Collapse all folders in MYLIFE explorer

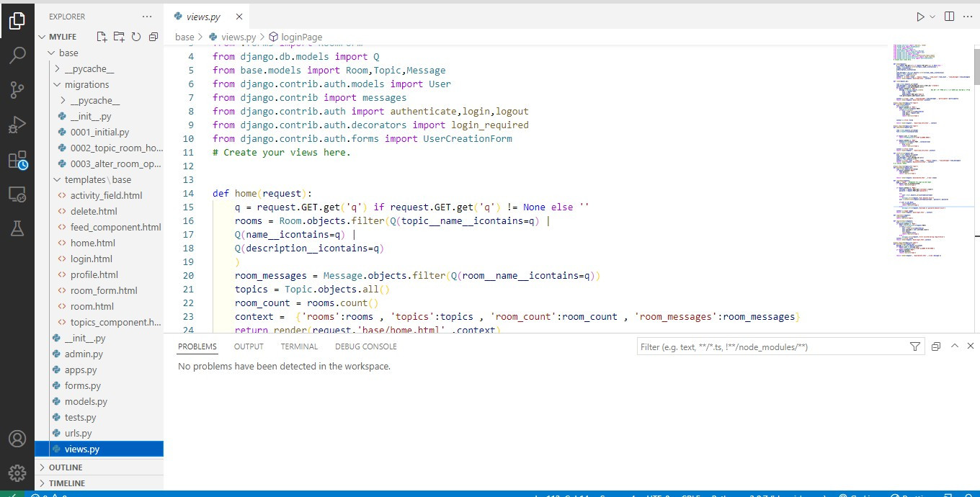click(x=153, y=37)
